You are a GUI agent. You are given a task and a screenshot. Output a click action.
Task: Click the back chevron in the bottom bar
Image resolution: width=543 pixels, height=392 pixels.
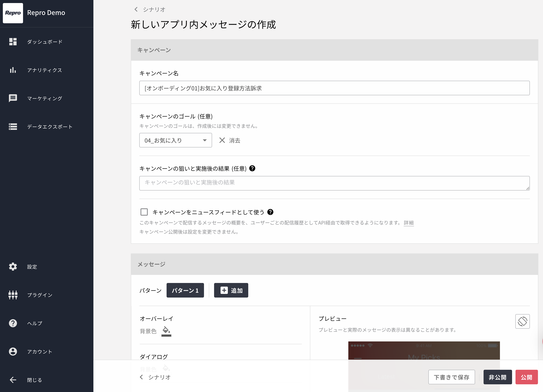click(x=142, y=377)
